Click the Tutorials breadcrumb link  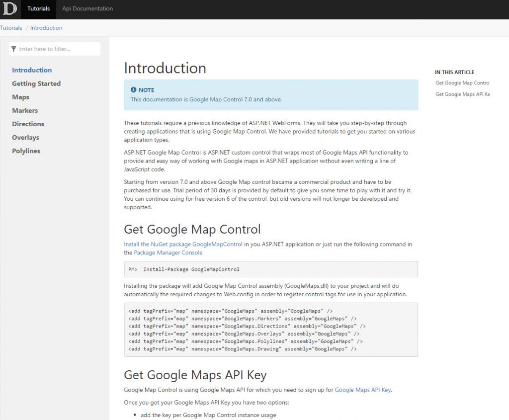(11, 28)
